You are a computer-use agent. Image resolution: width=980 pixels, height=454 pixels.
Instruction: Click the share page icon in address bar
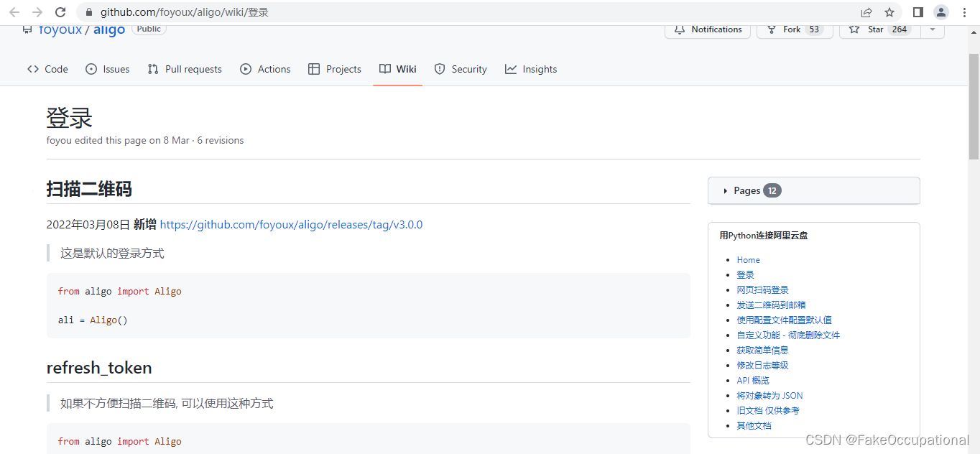click(866, 12)
